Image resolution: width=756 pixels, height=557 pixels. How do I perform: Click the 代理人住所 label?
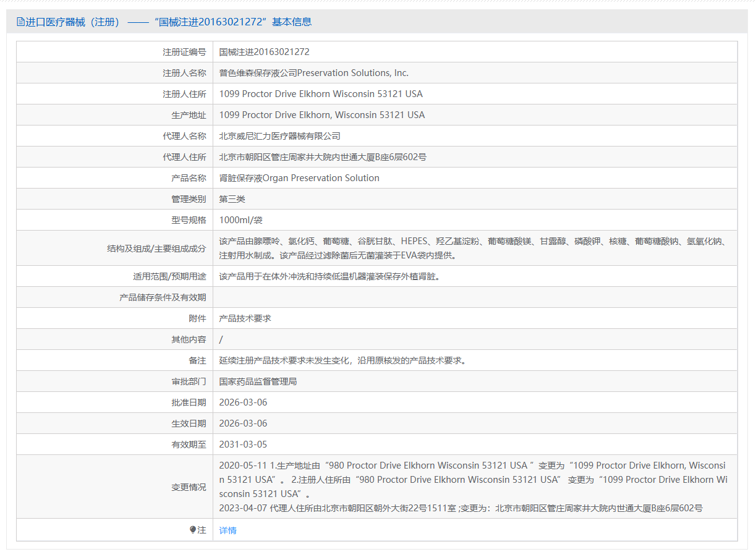[184, 157]
